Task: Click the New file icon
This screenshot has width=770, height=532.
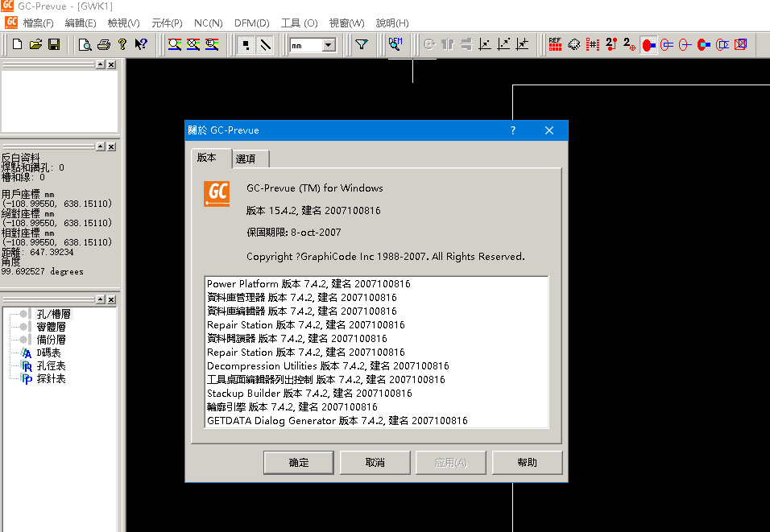Action: point(17,44)
